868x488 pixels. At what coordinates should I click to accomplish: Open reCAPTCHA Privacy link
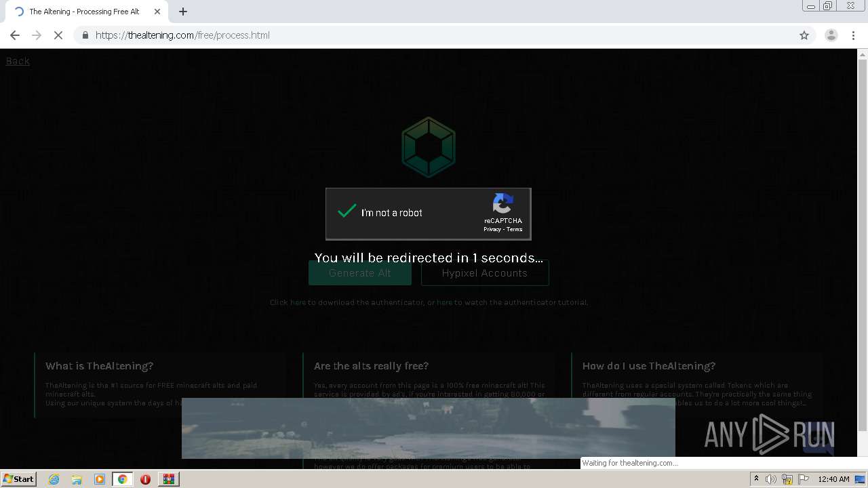pyautogui.click(x=492, y=229)
